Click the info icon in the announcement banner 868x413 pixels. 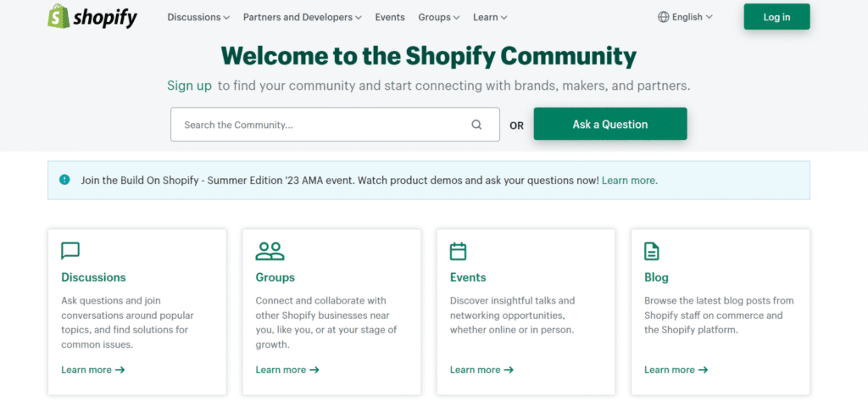coord(64,180)
